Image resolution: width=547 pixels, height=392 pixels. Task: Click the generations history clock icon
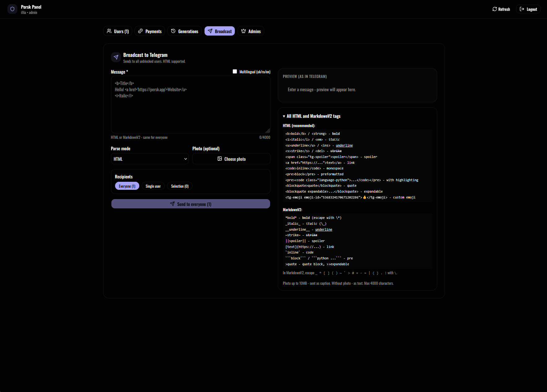click(x=173, y=31)
